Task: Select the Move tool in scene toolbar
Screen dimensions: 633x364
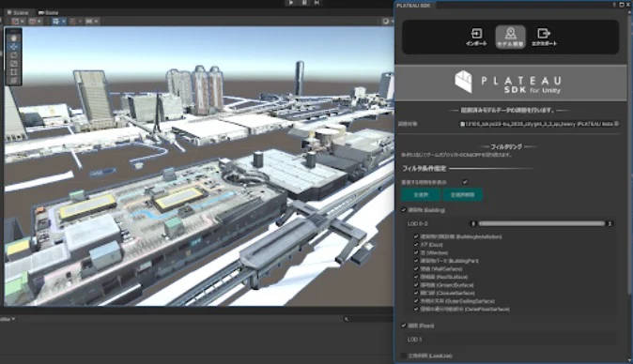Action: click(14, 46)
